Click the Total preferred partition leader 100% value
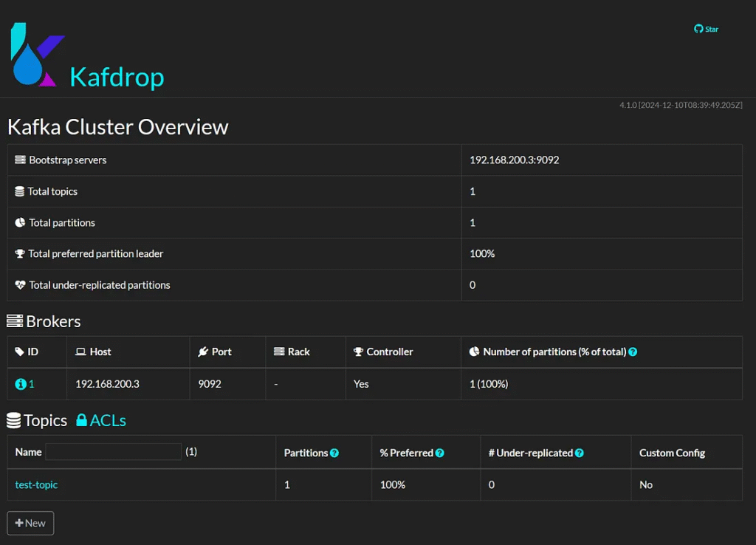756x545 pixels. coord(482,254)
